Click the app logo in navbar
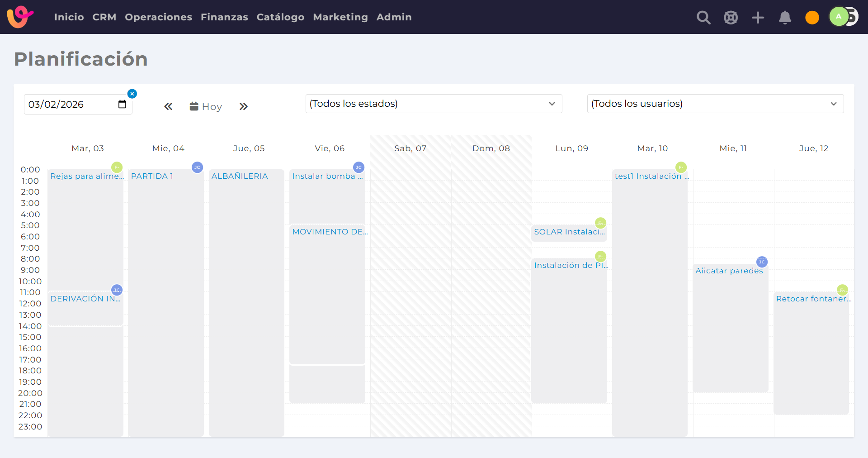 [x=20, y=17]
